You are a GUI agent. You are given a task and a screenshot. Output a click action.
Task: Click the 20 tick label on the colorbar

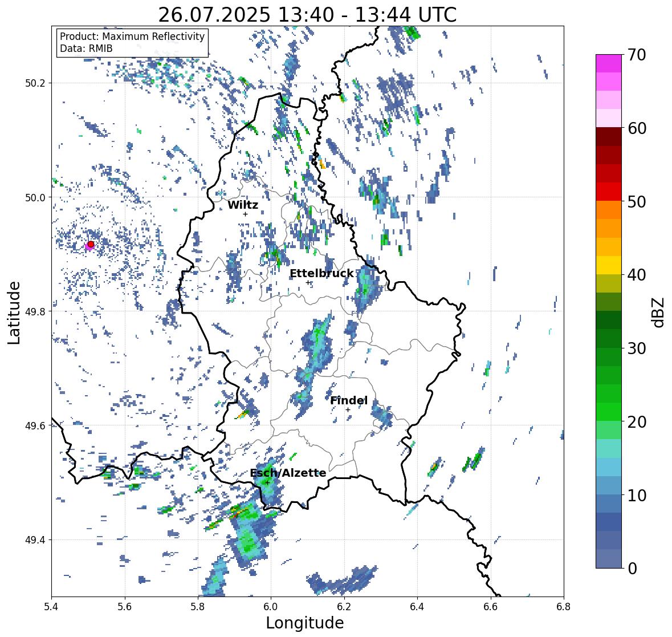coord(637,422)
